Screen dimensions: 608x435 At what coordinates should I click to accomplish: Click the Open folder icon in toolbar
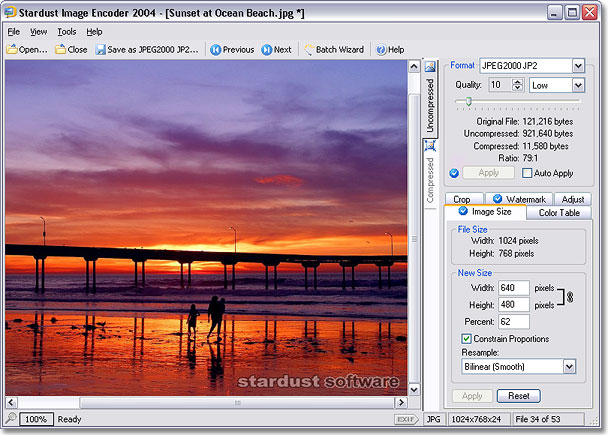pos(12,50)
